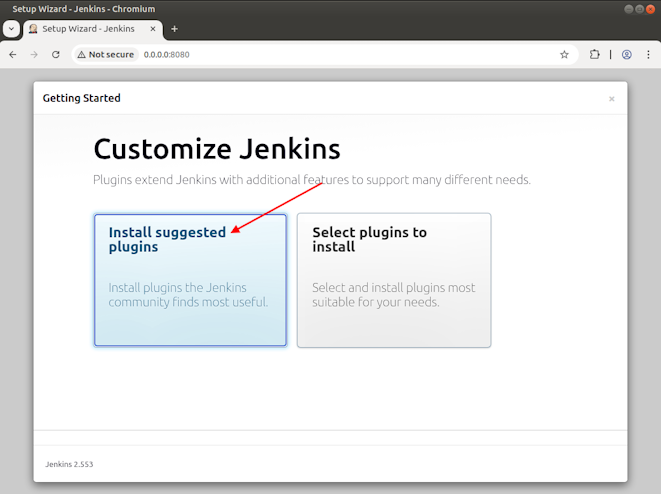
Task: Close the Setup Wizard - Jenkins tab
Action: (152, 29)
